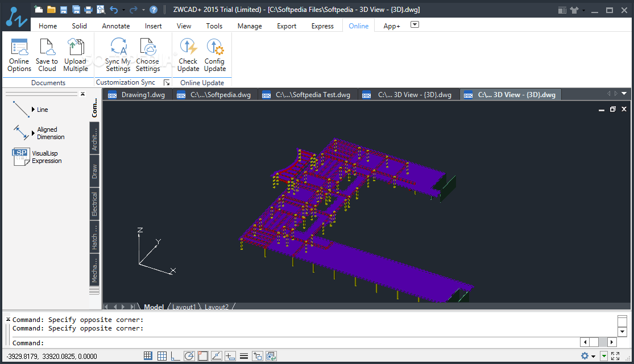This screenshot has height=364, width=634.
Task: Choose the Aligned Dimension tool
Action: click(39, 133)
